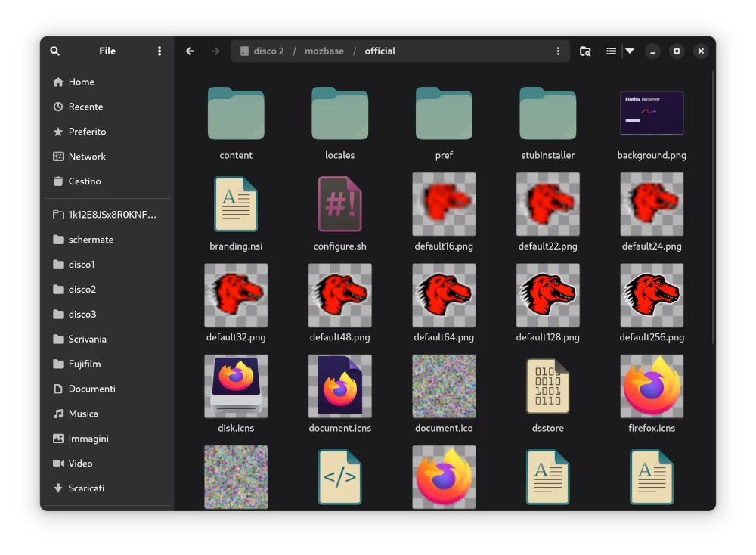This screenshot has height=555, width=756.
Task: Open the disco1 bookmark
Action: click(107, 264)
